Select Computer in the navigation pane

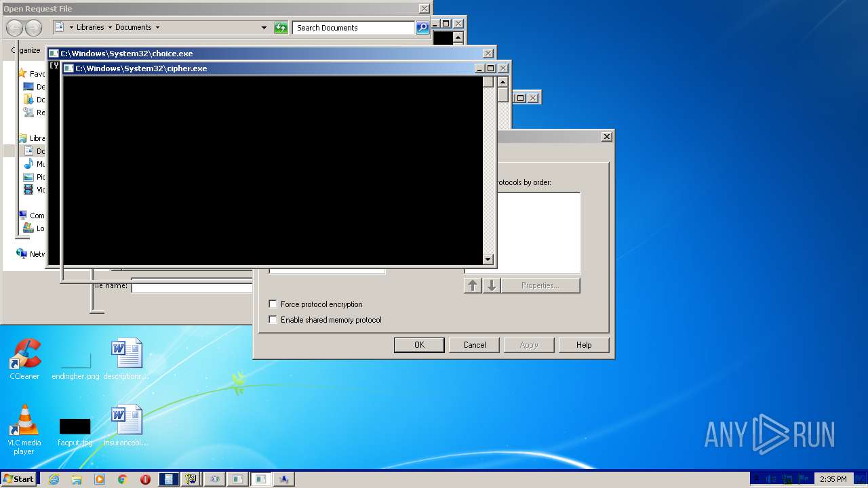pos(32,216)
